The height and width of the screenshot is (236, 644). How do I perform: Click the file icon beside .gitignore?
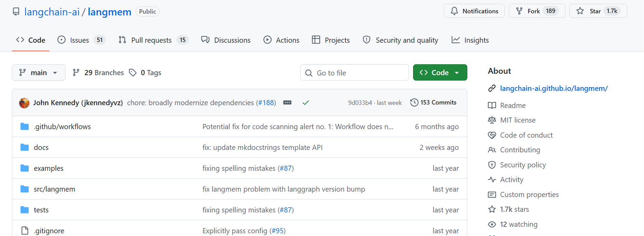pos(25,231)
